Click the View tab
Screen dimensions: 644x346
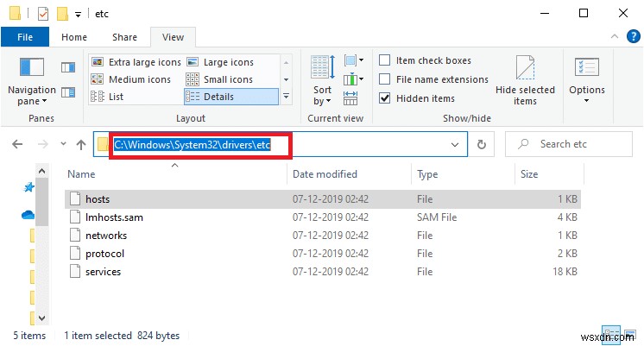173,37
